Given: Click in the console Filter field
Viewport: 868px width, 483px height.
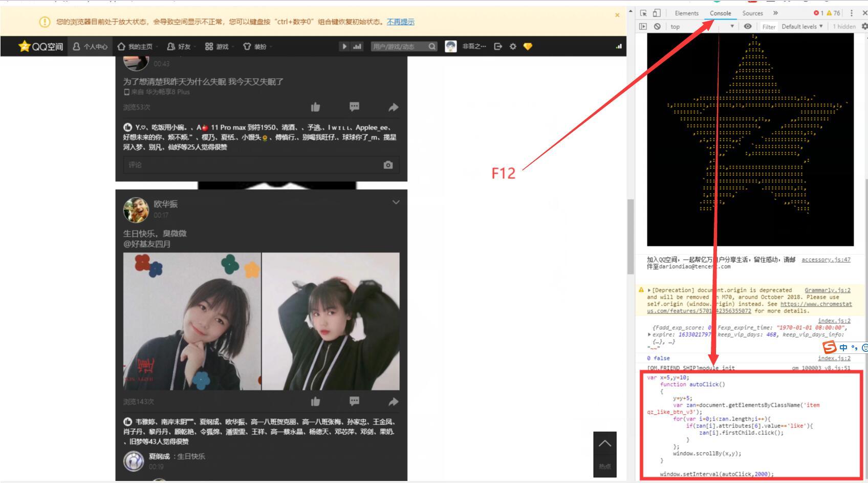Looking at the screenshot, I should 769,27.
